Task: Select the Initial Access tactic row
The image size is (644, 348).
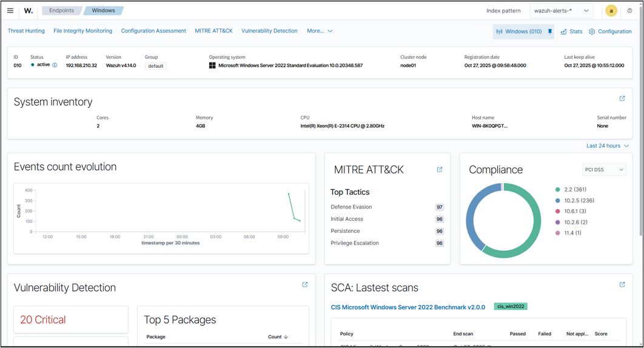Action: [387, 219]
